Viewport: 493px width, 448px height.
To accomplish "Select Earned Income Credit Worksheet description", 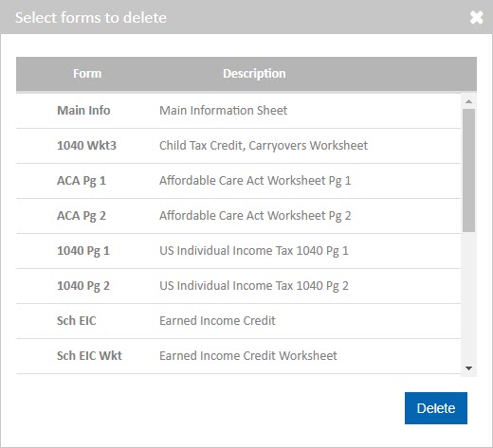I will (x=248, y=356).
